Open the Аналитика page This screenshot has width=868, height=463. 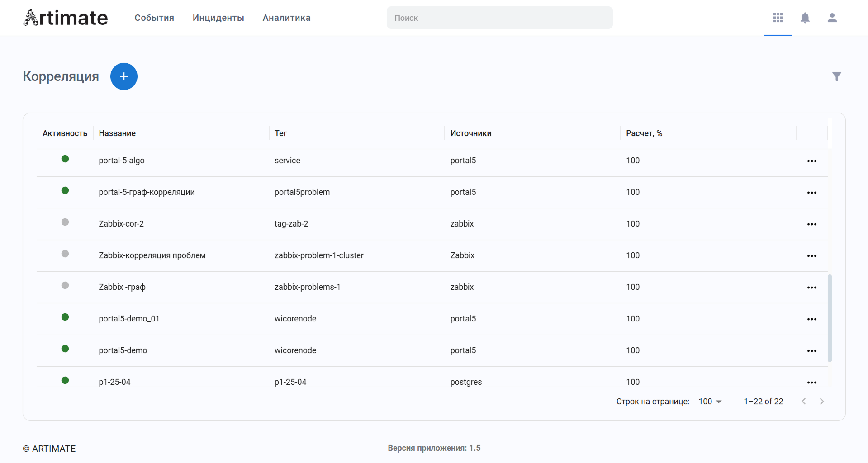coord(286,18)
